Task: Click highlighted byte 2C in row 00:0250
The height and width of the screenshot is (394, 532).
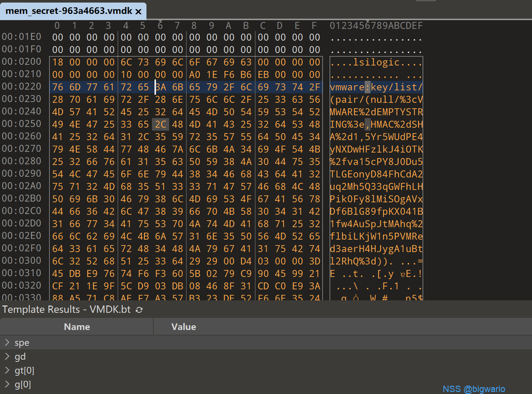Action: pyautogui.click(x=160, y=125)
